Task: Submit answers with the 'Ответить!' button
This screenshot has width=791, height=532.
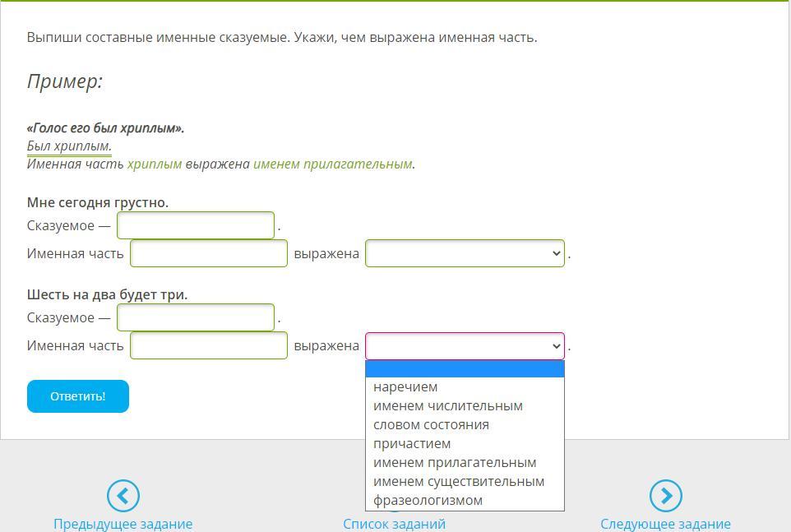Action: point(77,396)
